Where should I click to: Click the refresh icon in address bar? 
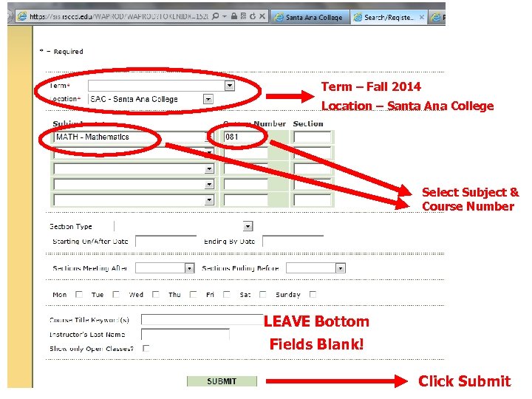click(253, 16)
